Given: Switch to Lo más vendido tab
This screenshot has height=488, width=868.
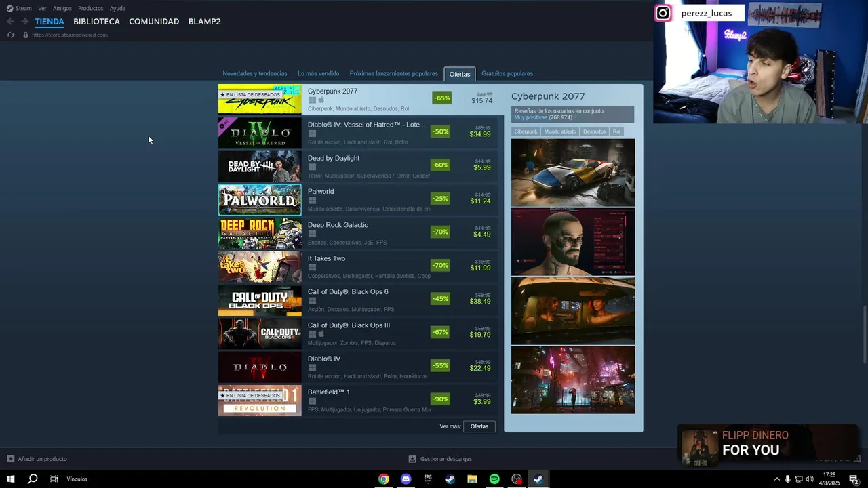Looking at the screenshot, I should point(318,73).
